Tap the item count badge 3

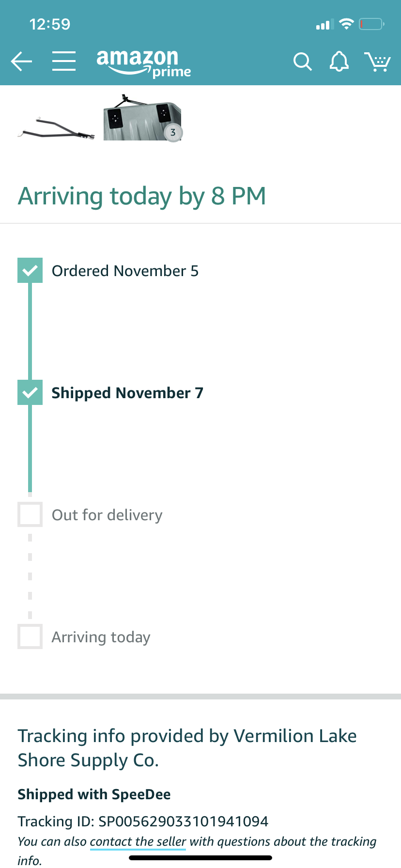[x=173, y=132]
